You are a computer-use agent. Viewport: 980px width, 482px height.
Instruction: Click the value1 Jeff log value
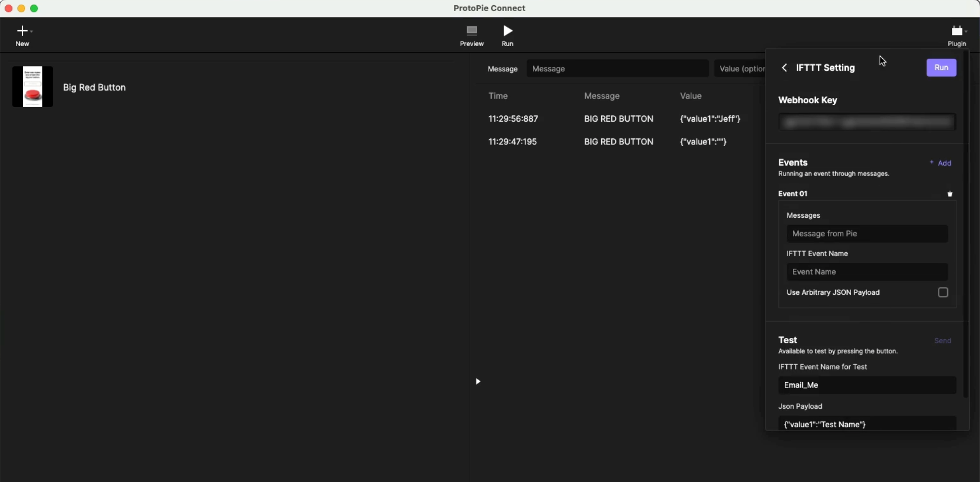coord(710,119)
